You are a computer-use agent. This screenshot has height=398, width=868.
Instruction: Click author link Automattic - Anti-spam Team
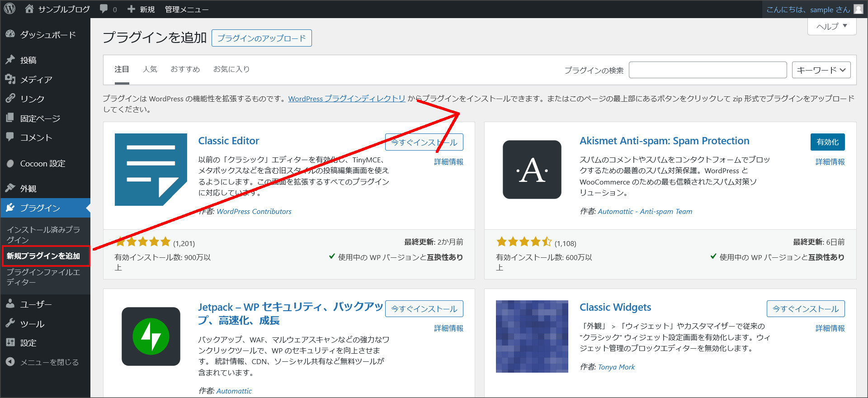coord(645,211)
